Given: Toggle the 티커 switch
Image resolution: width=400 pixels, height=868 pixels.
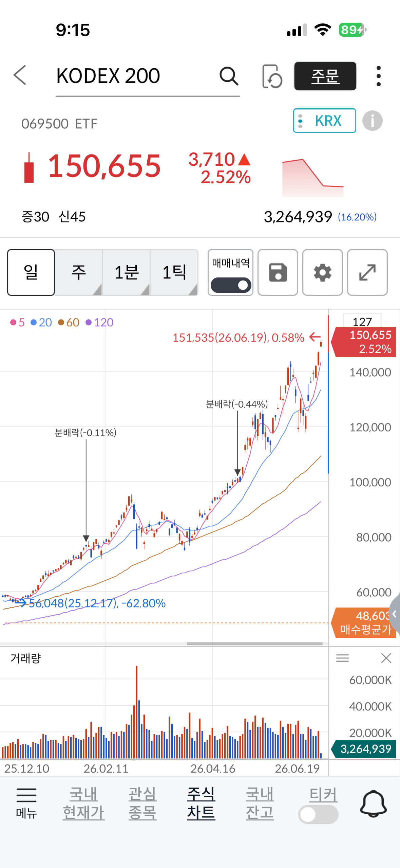Looking at the screenshot, I should pyautogui.click(x=318, y=814).
